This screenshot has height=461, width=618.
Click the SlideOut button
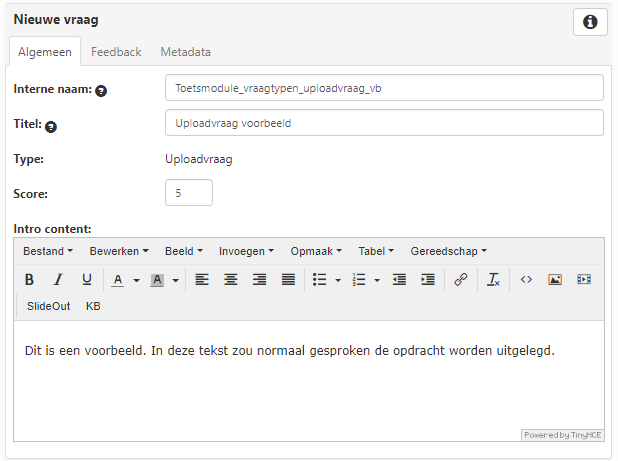(48, 306)
